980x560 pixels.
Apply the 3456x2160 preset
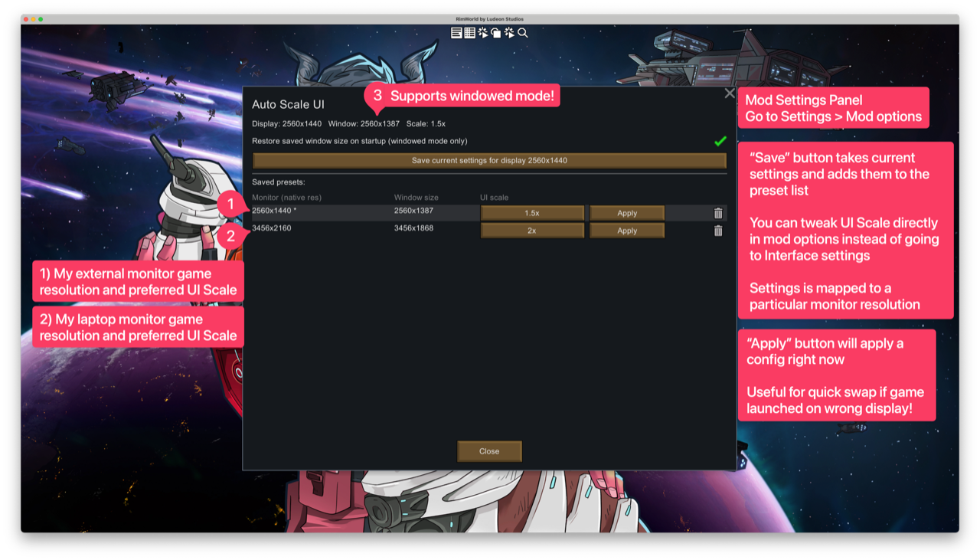(627, 231)
